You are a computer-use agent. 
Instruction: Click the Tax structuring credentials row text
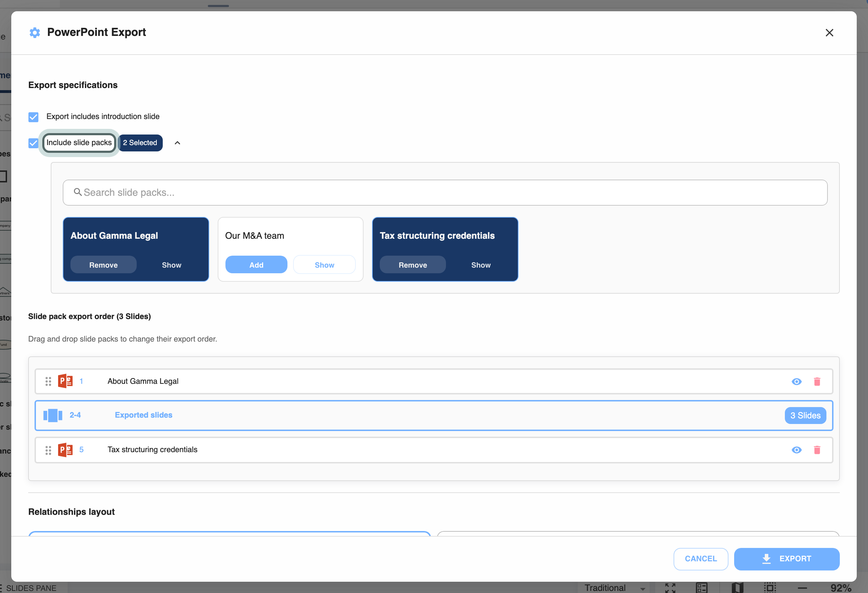coord(153,450)
